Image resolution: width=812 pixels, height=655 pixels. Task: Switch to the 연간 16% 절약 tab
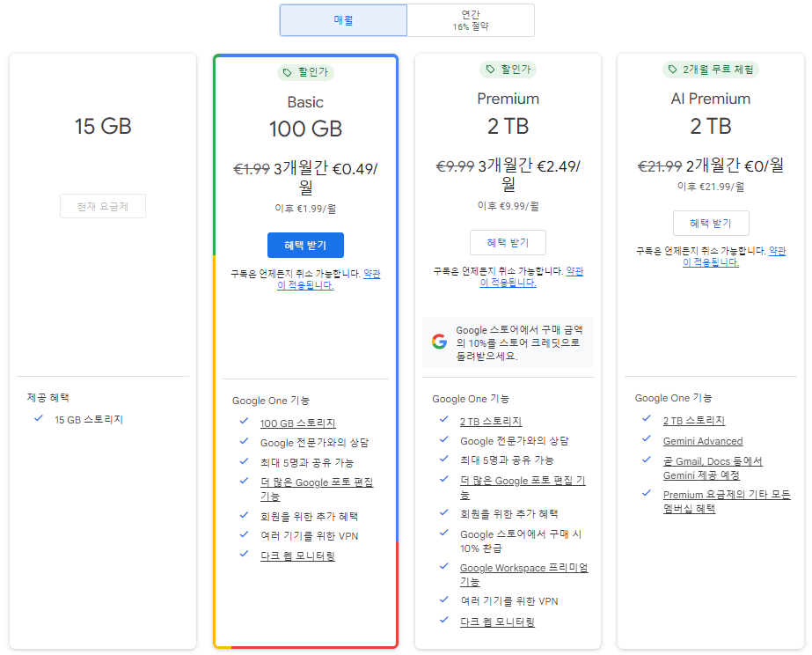click(470, 20)
